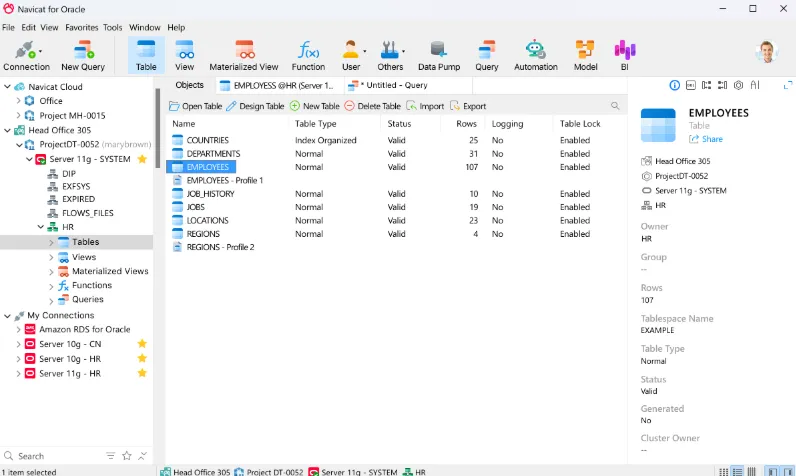Viewport: 796px width, 476px height.
Task: Open the Favorites menu
Action: point(81,27)
